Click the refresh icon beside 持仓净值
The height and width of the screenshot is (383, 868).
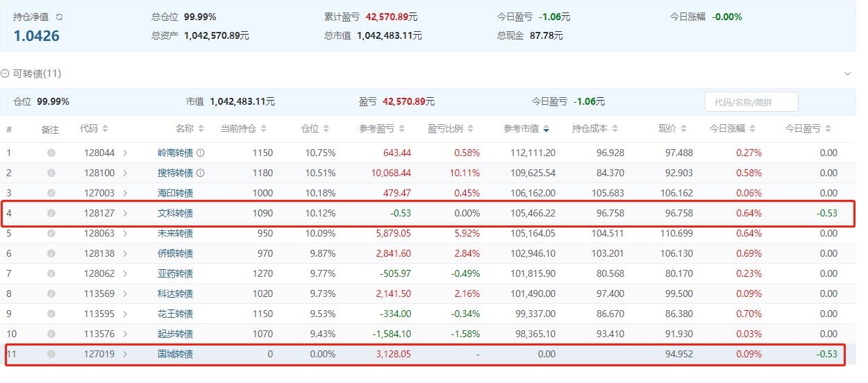click(59, 17)
